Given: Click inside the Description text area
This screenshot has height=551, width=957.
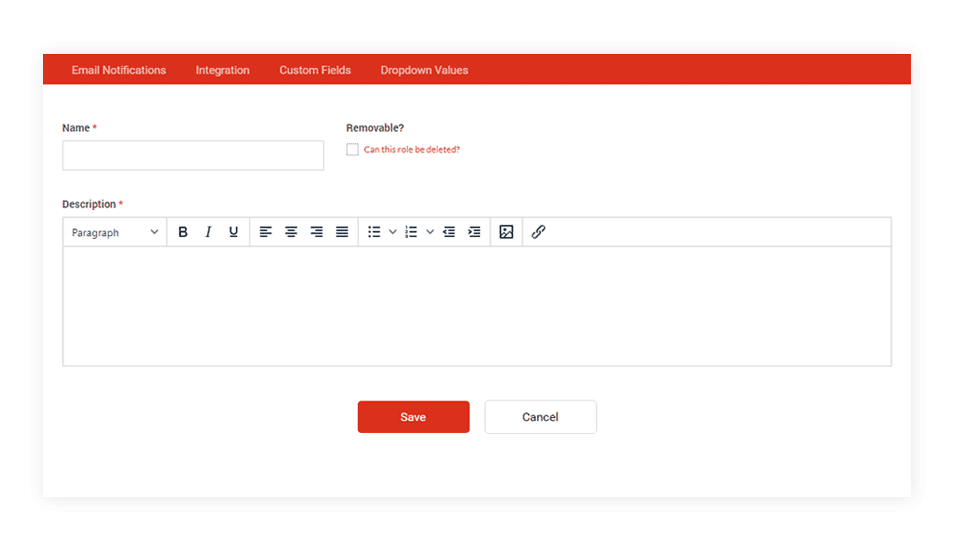Looking at the screenshot, I should (477, 306).
